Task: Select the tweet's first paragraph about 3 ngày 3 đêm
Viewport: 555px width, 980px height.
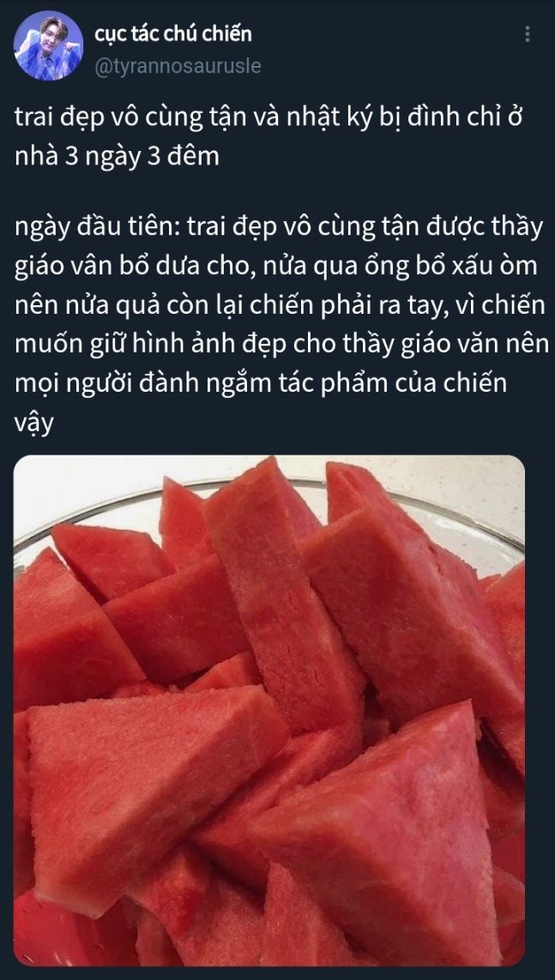Action: point(268,137)
